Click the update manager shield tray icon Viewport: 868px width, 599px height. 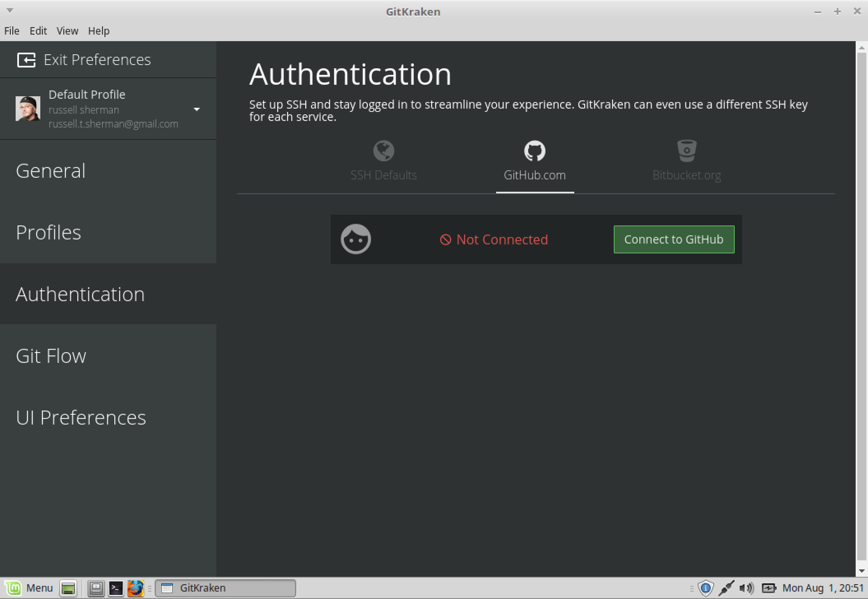point(705,588)
